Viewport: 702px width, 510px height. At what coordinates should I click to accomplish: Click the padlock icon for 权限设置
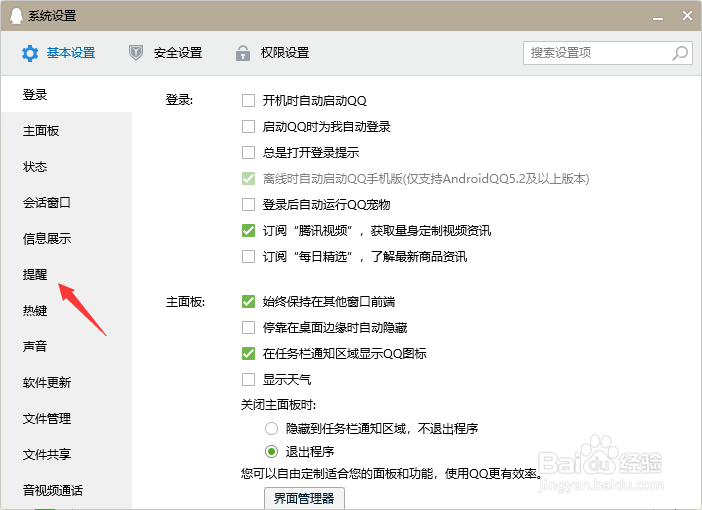tap(243, 53)
